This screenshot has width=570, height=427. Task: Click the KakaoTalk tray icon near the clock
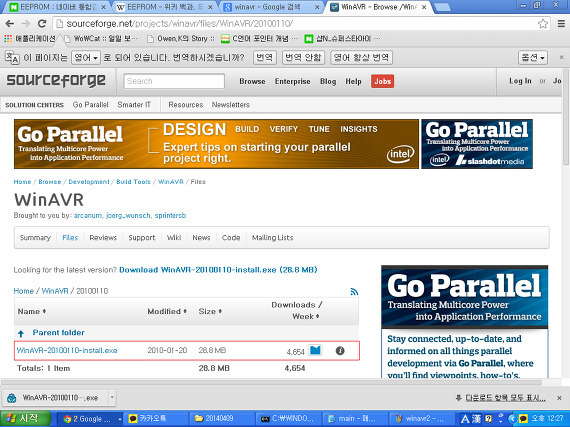click(x=523, y=419)
